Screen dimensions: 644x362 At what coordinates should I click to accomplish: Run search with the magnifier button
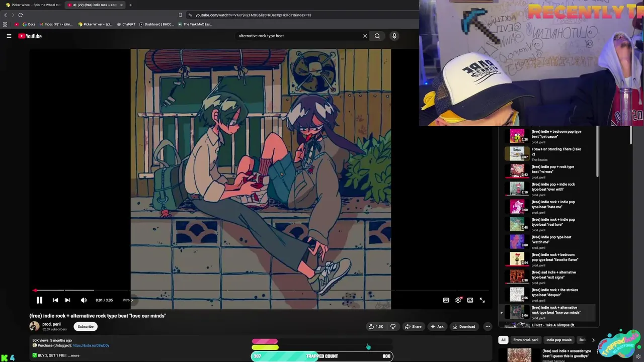(x=377, y=36)
